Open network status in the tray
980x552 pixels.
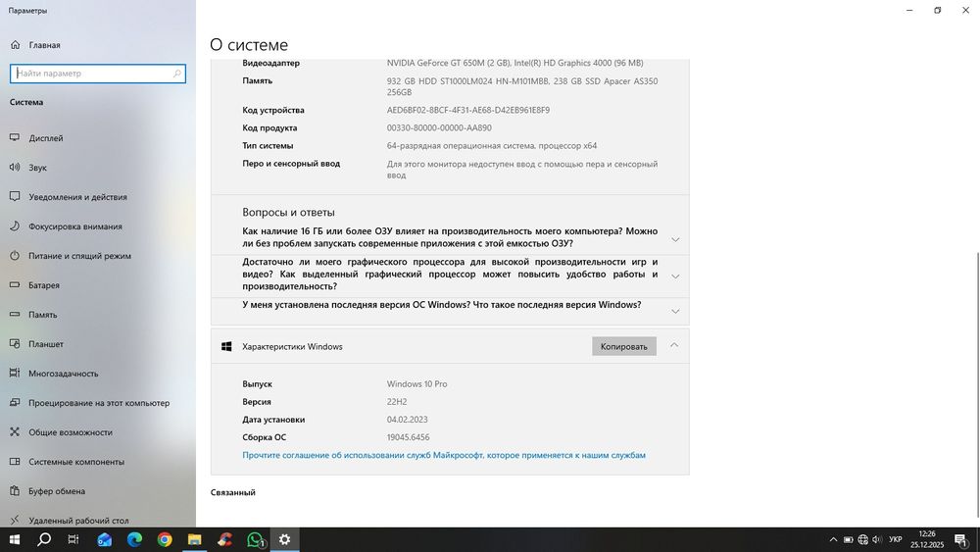point(863,539)
